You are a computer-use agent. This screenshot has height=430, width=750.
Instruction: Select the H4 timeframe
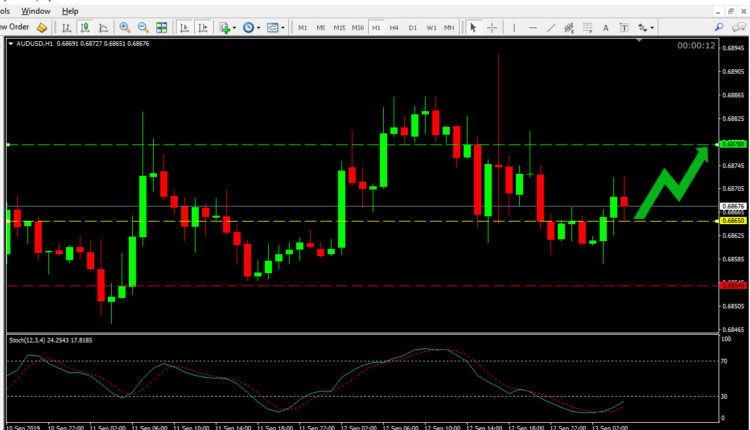pos(394,28)
